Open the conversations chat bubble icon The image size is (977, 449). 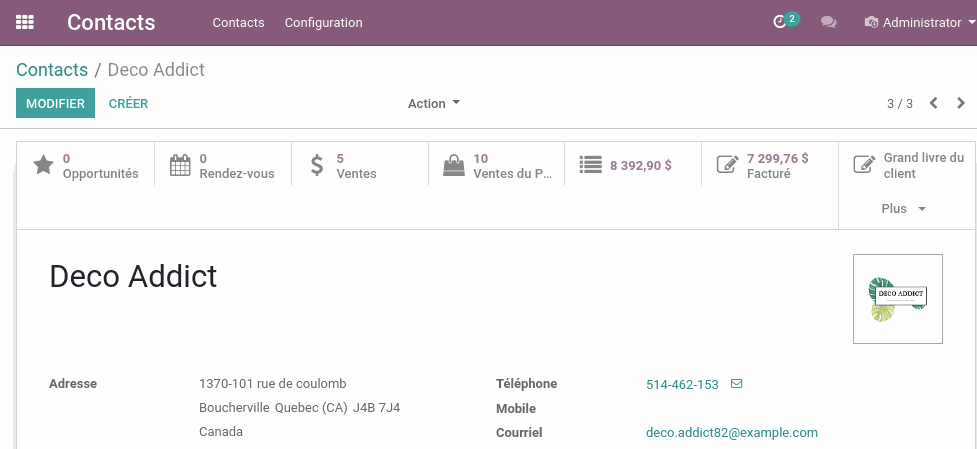tap(828, 22)
